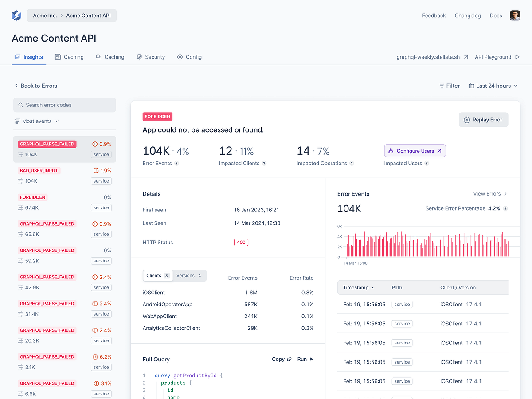Click the calendar icon beside Last 24 hours
Screen dimensions: 532x399
471,86
